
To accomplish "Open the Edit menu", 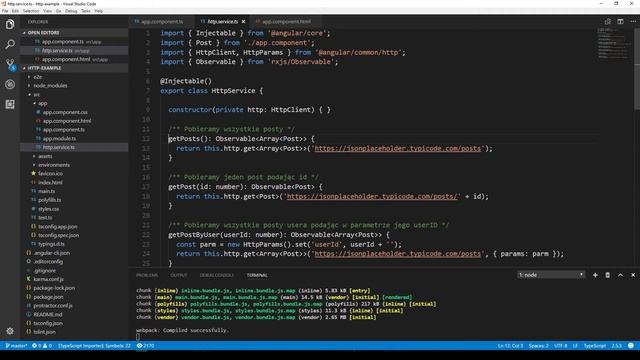I will [15, 11].
